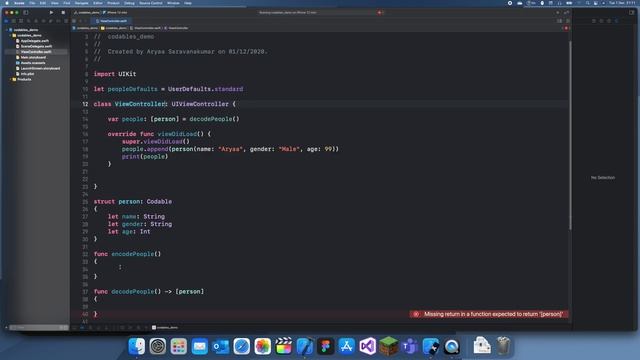Toggle the inspector panel icon at top right
Viewport: 640px width, 360px height.
(631, 13)
